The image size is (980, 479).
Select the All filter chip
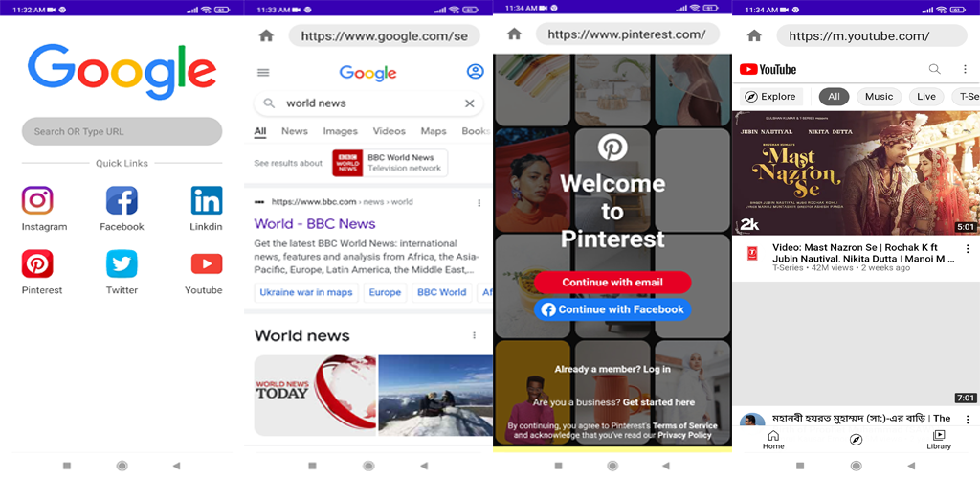click(834, 97)
